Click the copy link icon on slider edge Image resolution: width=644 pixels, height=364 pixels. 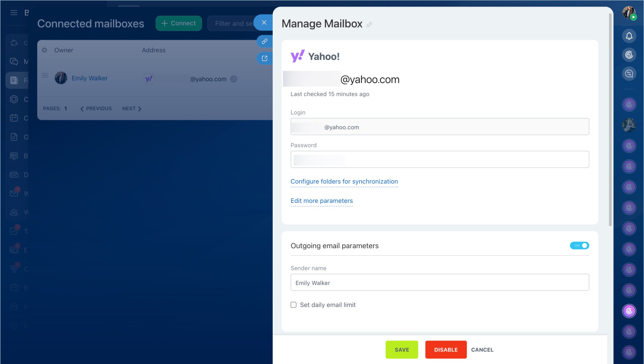click(x=265, y=41)
